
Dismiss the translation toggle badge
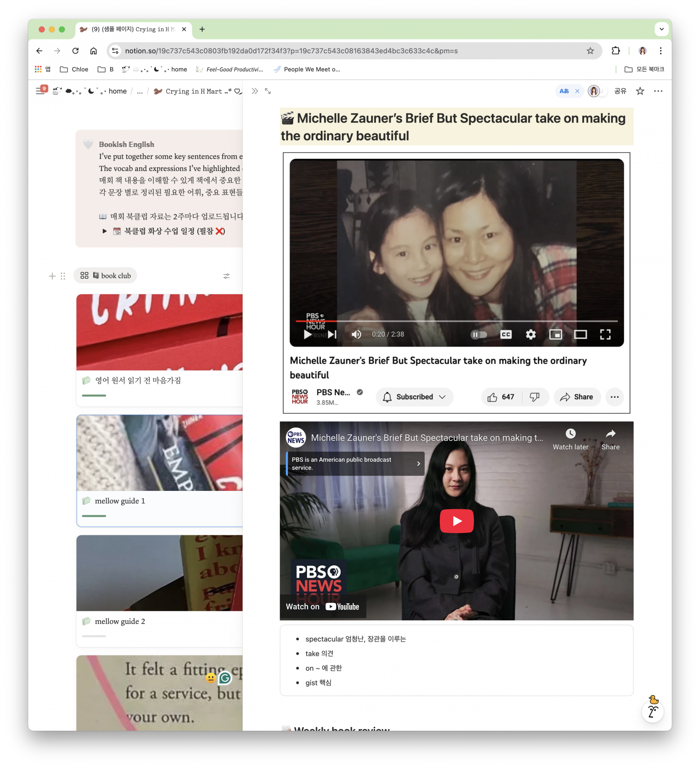[577, 91]
